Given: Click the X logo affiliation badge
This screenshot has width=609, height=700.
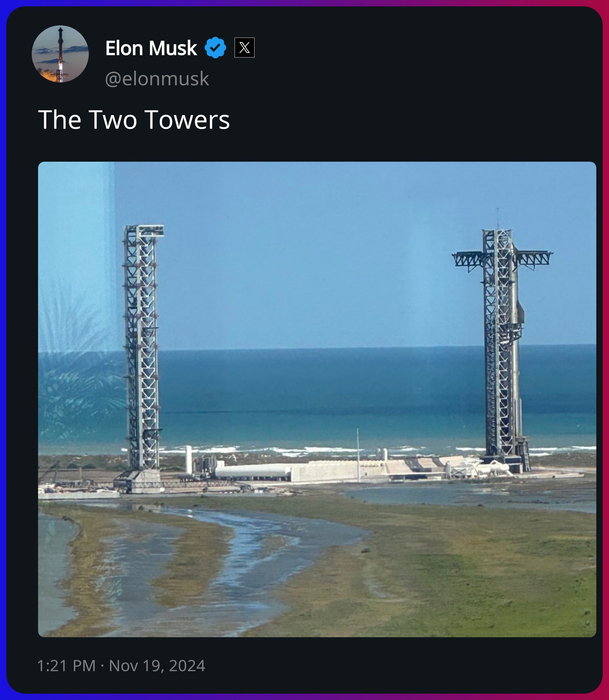Looking at the screenshot, I should click(244, 48).
